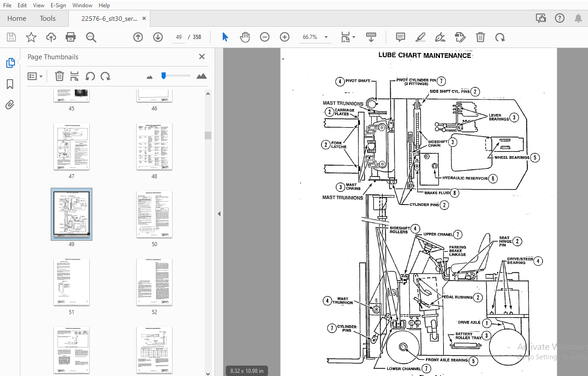Select the 22576-6_slt30_ser... document tab
The image size is (588, 376).
(110, 19)
